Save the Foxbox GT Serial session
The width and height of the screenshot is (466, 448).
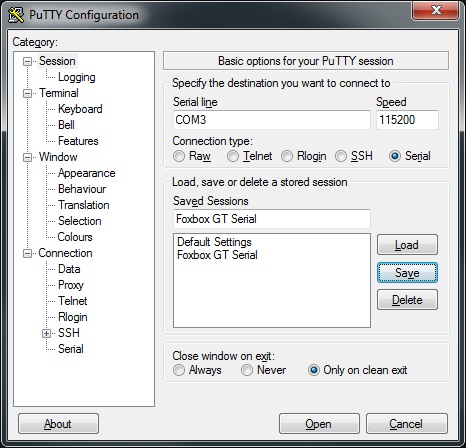[x=407, y=273]
